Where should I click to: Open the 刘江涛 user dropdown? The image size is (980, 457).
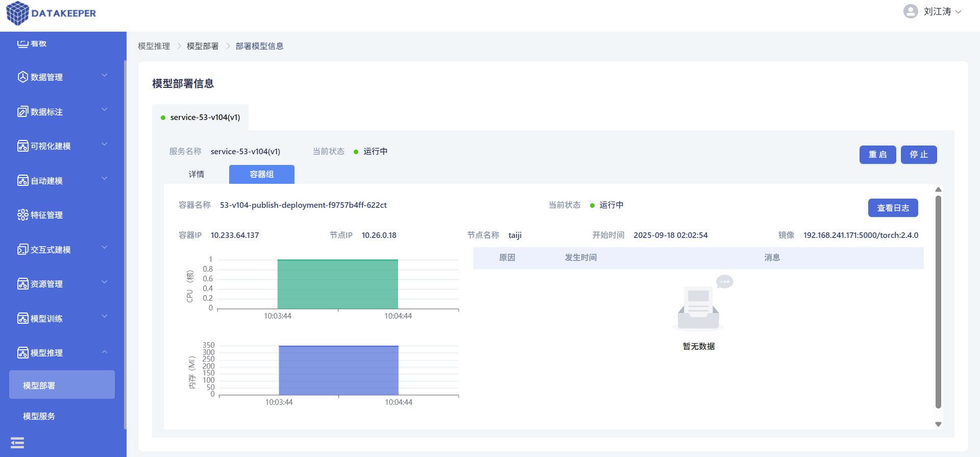pos(942,12)
